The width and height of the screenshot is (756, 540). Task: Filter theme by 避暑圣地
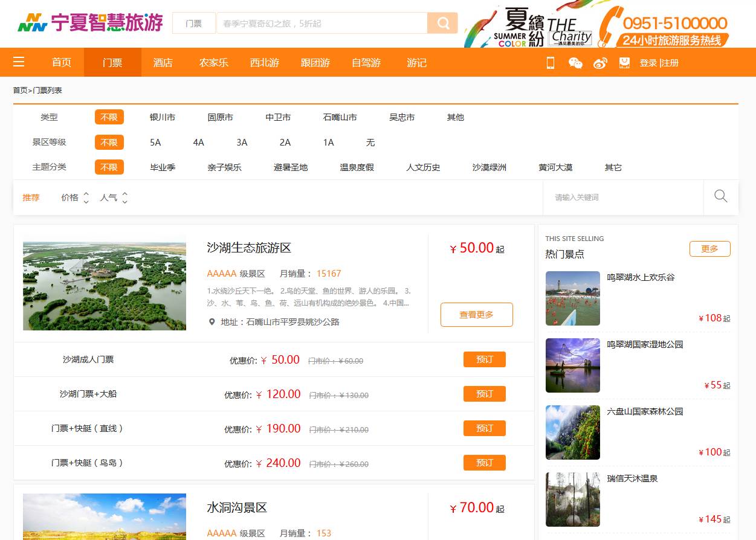point(291,167)
